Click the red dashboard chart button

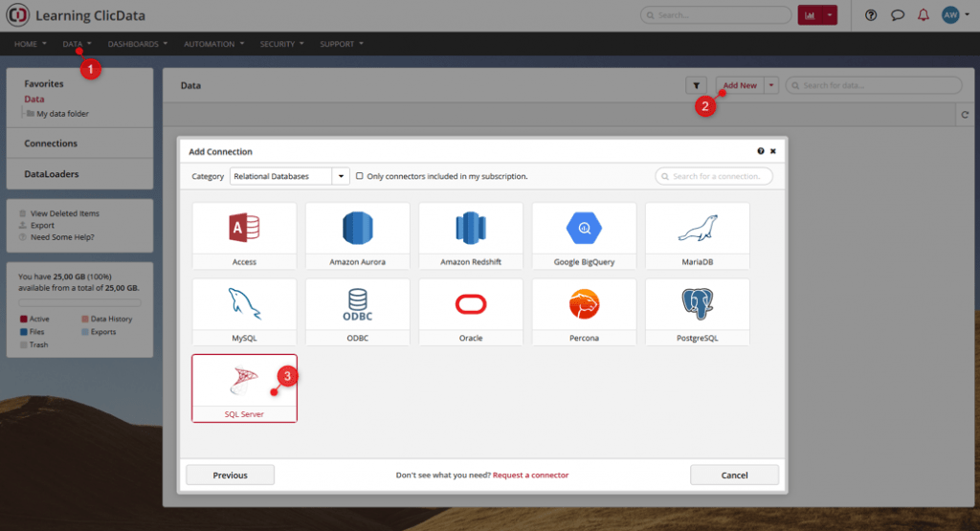coord(810,15)
